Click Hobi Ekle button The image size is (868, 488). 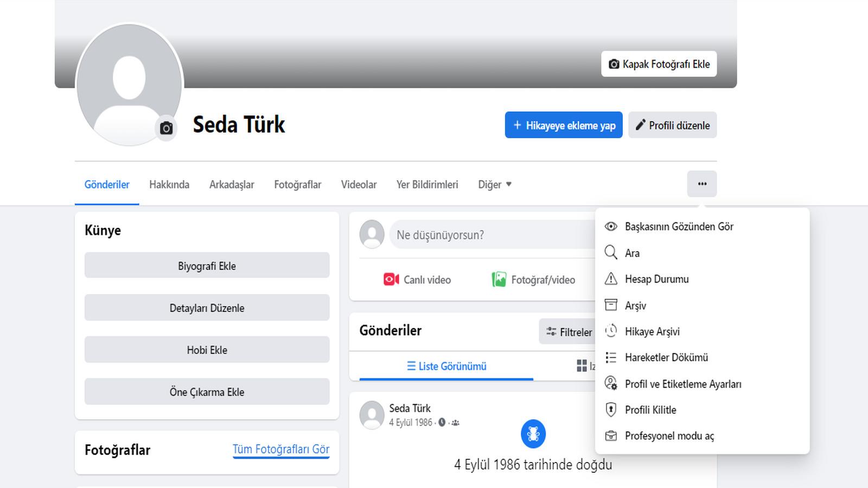click(207, 350)
